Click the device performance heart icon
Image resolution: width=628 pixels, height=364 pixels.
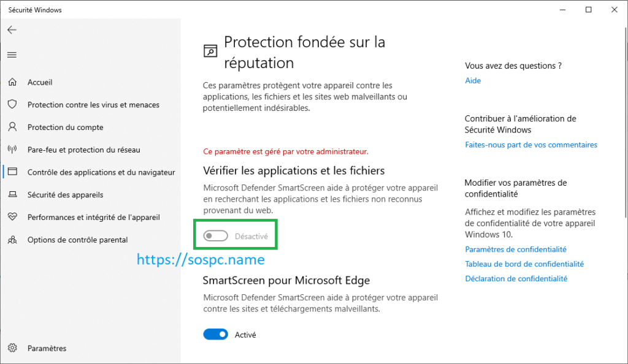pyautogui.click(x=12, y=218)
